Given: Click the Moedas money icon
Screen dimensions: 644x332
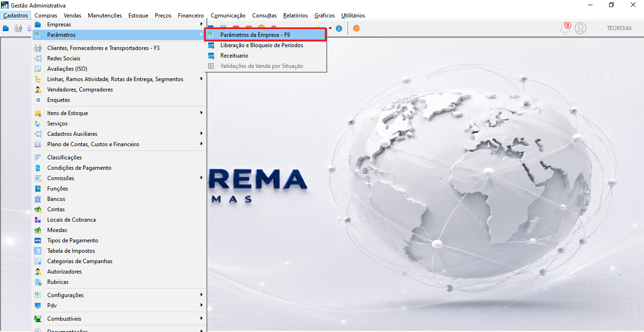Looking at the screenshot, I should (38, 230).
